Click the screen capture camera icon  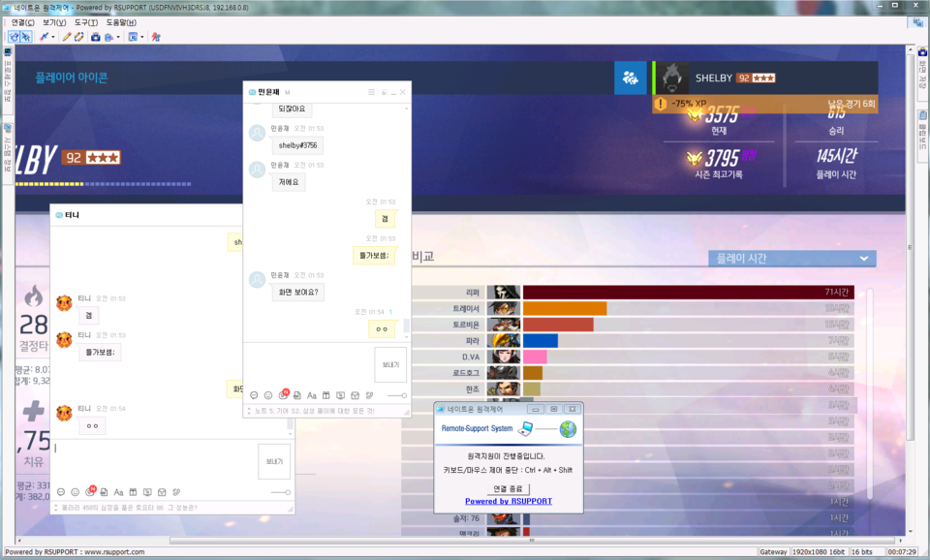[x=96, y=37]
